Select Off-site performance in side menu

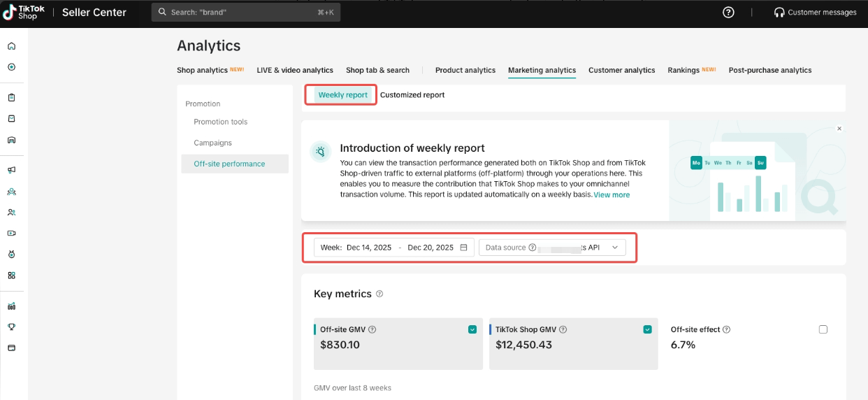coord(235,164)
